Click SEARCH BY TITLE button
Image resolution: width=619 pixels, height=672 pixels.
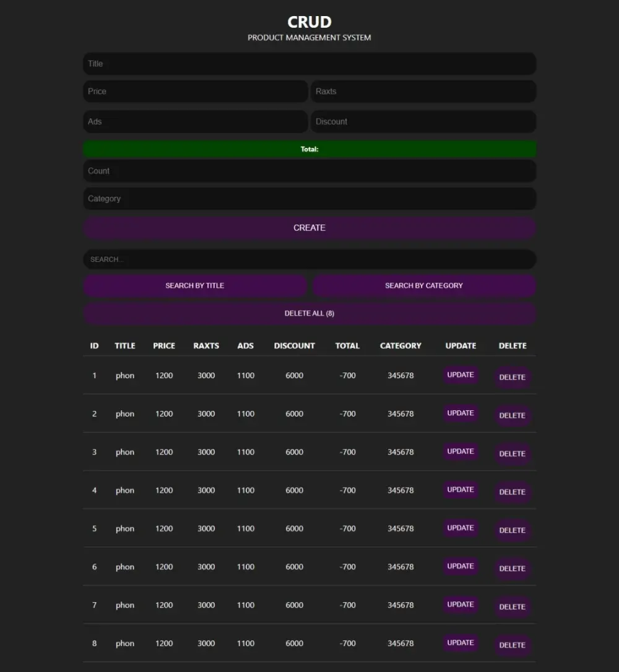195,285
